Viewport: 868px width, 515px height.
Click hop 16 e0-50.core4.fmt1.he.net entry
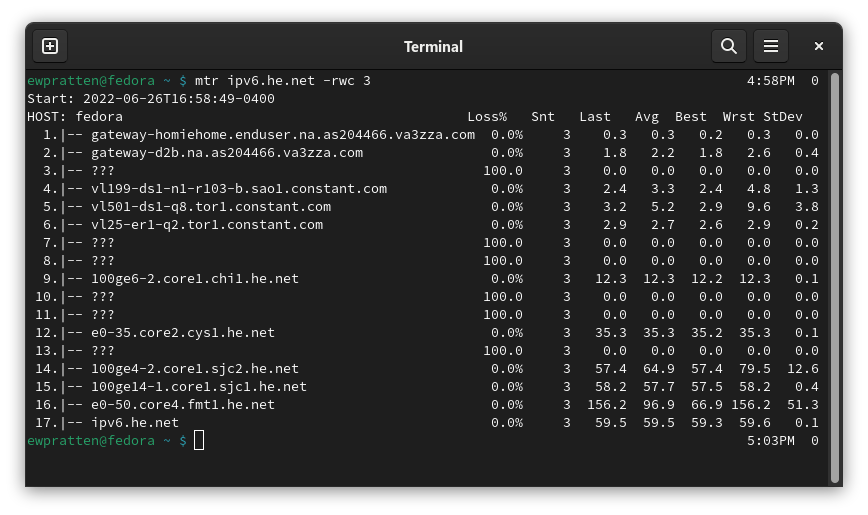coord(183,405)
